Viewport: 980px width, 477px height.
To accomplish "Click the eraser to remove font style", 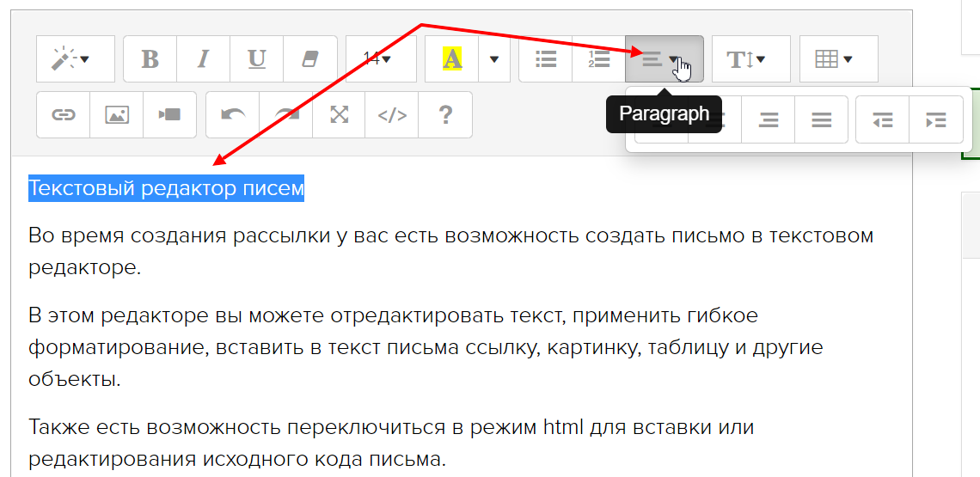I will 309,59.
